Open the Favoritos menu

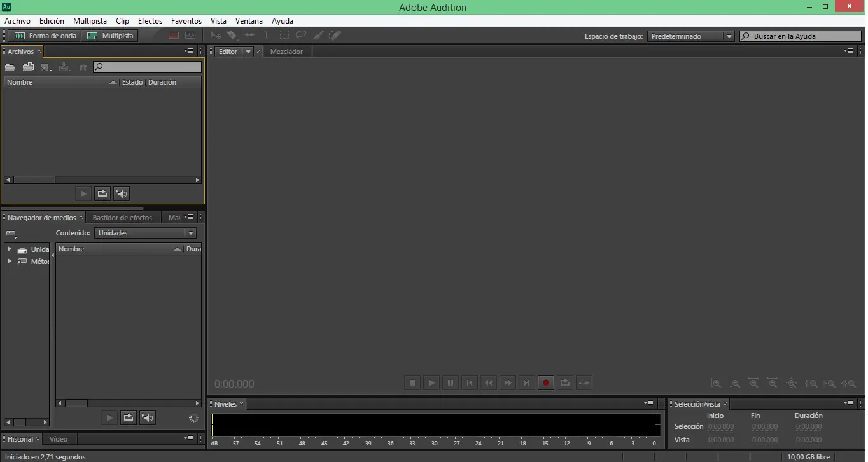coord(186,21)
